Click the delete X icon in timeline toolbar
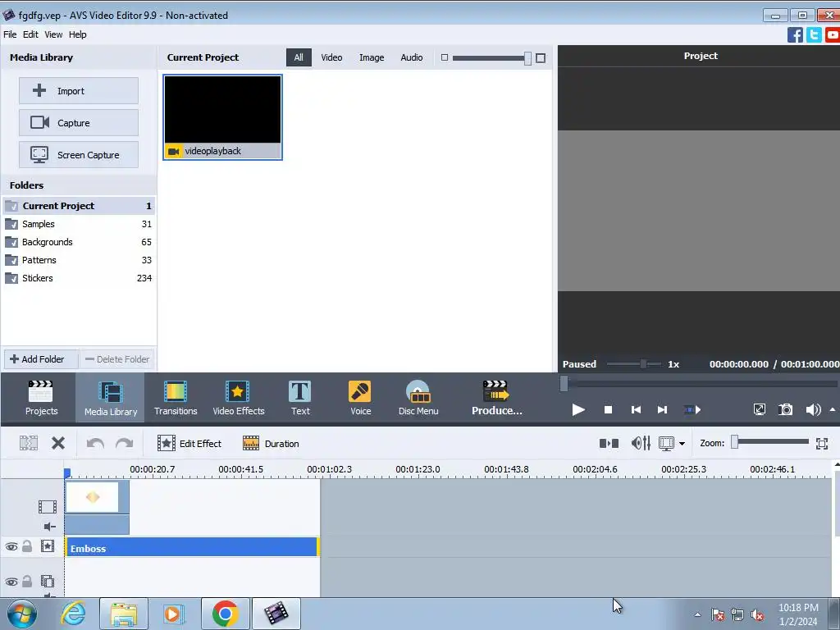The height and width of the screenshot is (630, 840). coord(58,443)
